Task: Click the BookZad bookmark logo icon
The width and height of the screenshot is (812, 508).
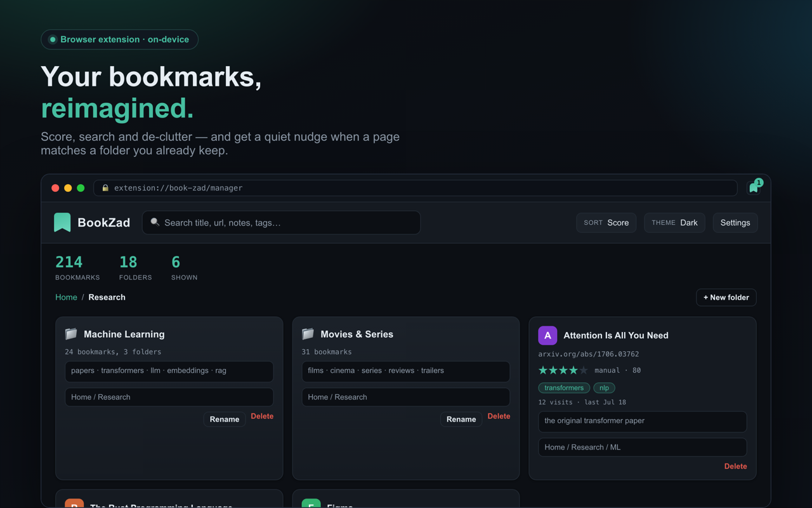Action: pyautogui.click(x=62, y=222)
